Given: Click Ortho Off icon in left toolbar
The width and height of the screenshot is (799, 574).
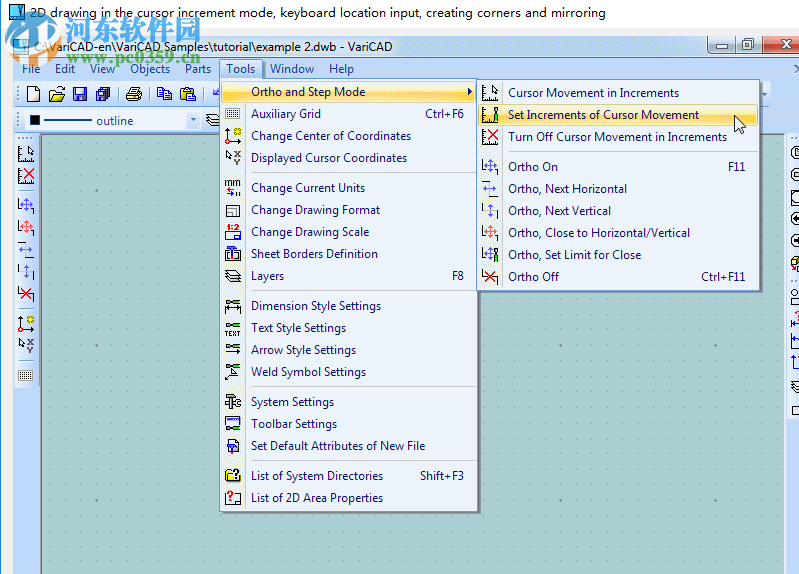Looking at the screenshot, I should coord(26,294).
